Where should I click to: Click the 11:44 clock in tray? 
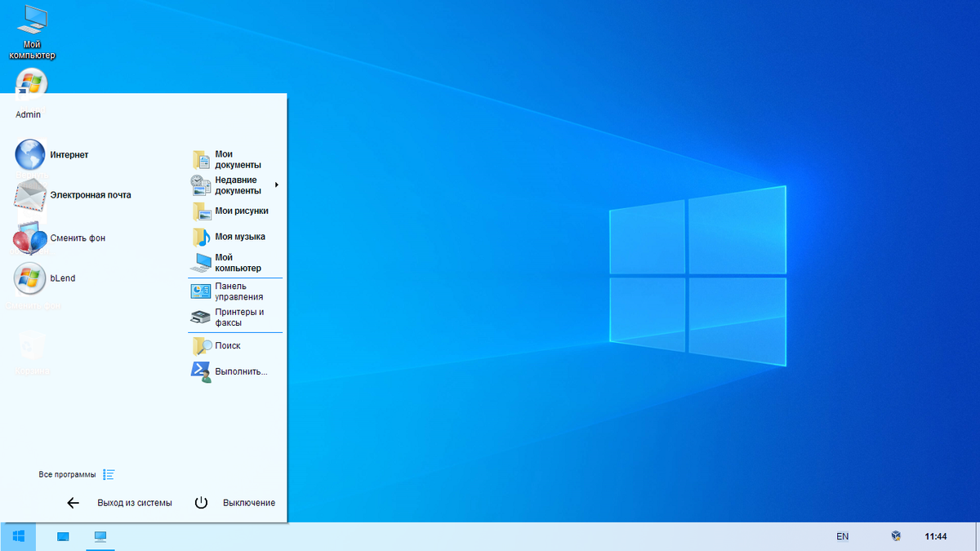(x=936, y=536)
